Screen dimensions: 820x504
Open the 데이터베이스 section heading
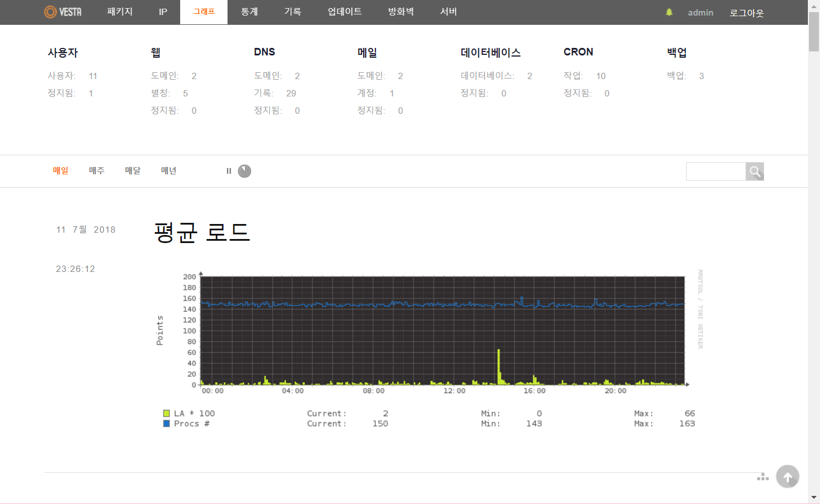click(490, 53)
